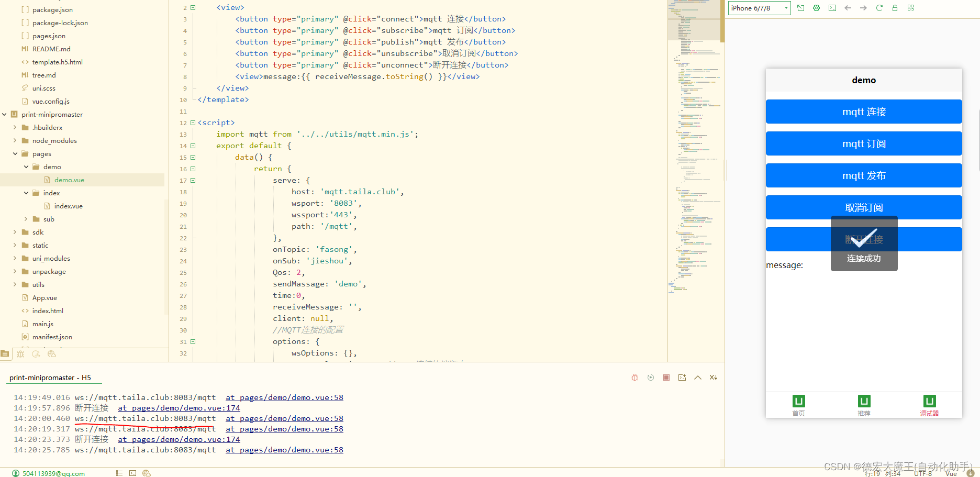Open package.json in the file tree
Image resolution: width=980 pixels, height=477 pixels.
(x=52, y=9)
